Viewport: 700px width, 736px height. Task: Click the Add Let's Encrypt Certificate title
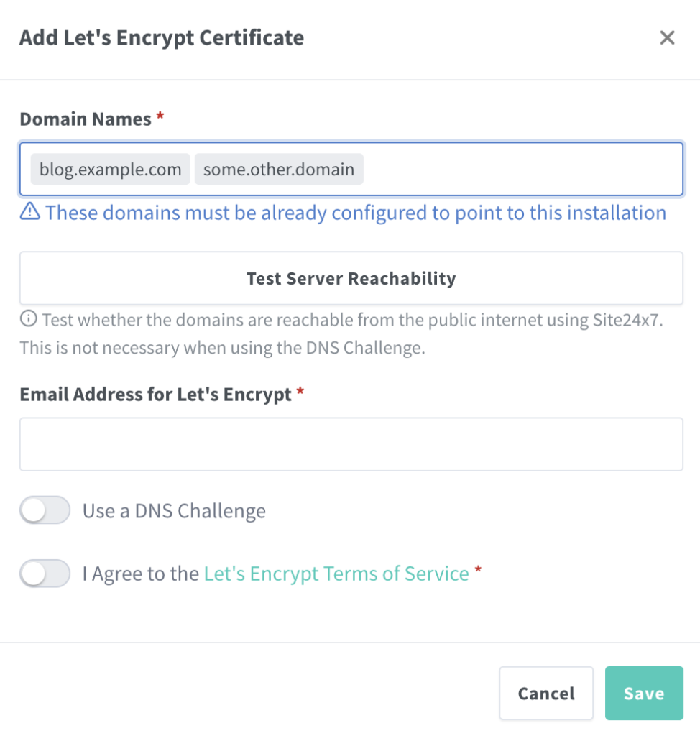(161, 38)
